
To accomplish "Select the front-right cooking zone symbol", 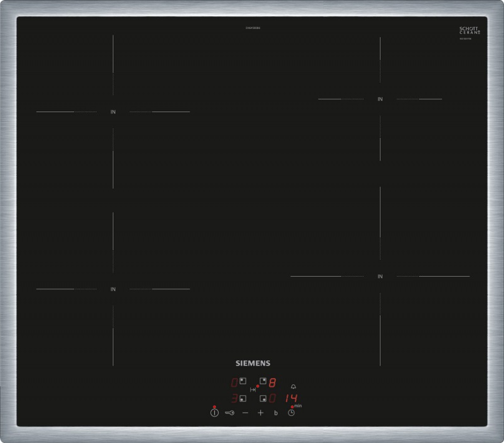I will point(263,399).
